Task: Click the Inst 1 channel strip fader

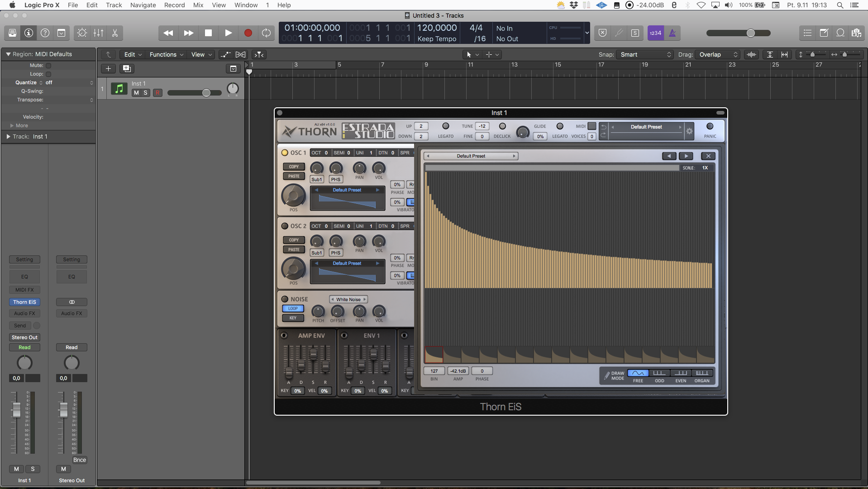Action: [17, 410]
